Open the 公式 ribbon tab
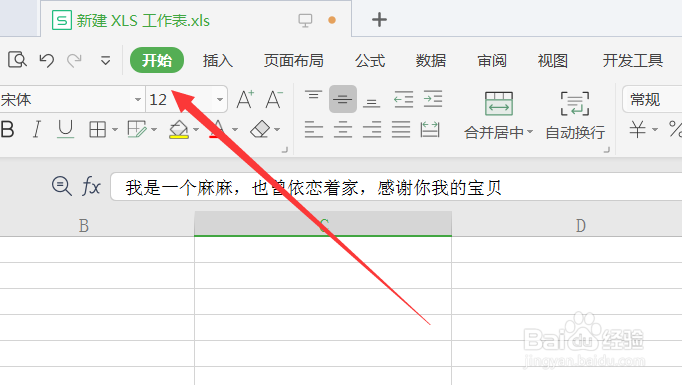The width and height of the screenshot is (682, 385). [x=370, y=60]
